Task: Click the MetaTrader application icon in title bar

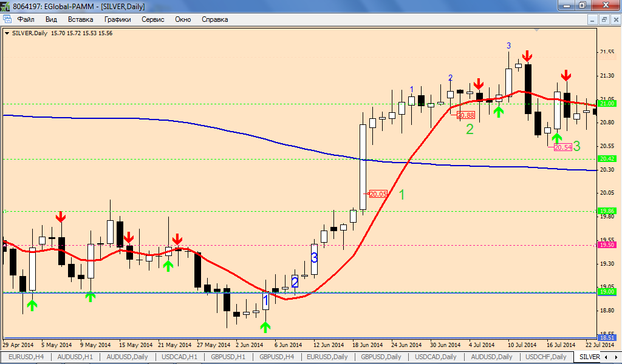Action: click(5, 6)
